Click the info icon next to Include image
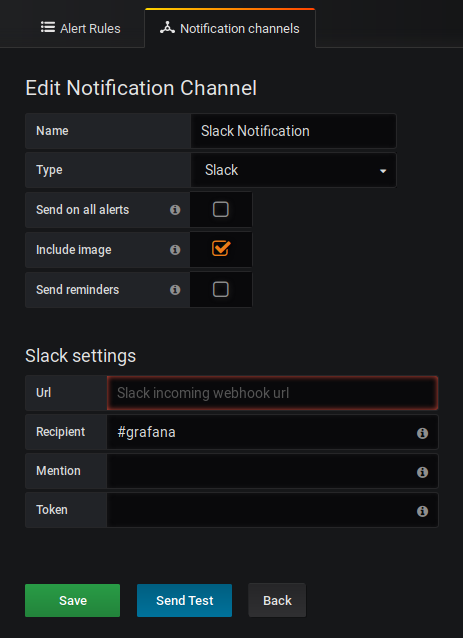 tap(175, 249)
